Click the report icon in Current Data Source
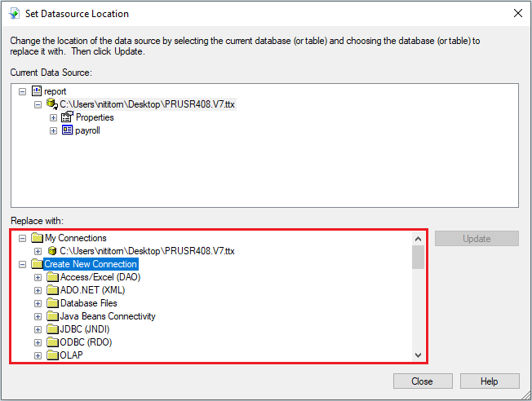This screenshot has width=532, height=401. pos(36,92)
